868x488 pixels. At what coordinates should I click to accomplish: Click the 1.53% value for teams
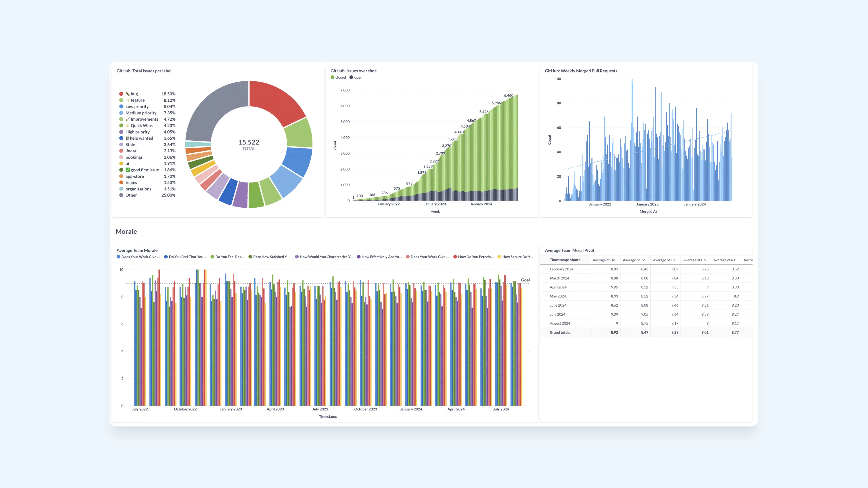(x=170, y=182)
